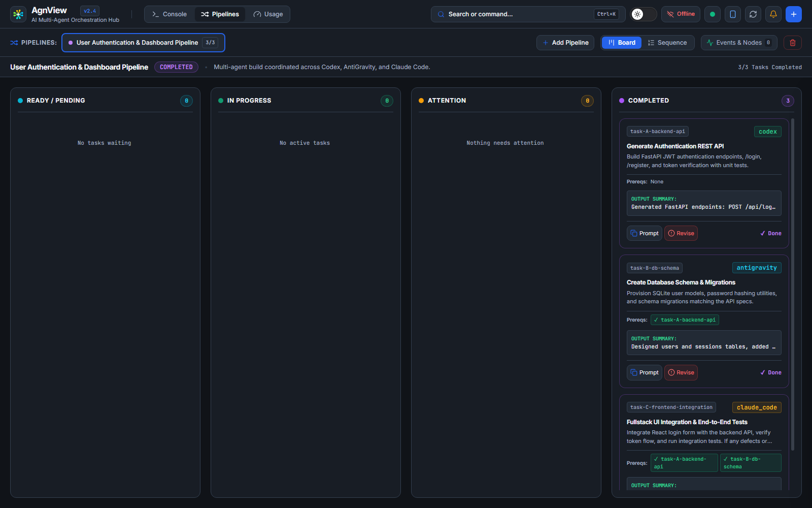
Task: Go to the Usage tab
Action: click(268, 14)
